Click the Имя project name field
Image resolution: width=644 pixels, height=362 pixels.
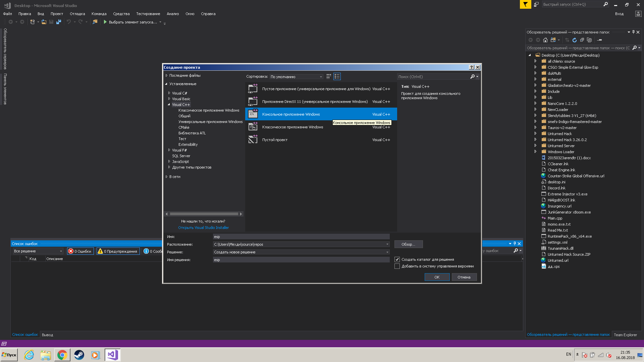click(301, 237)
